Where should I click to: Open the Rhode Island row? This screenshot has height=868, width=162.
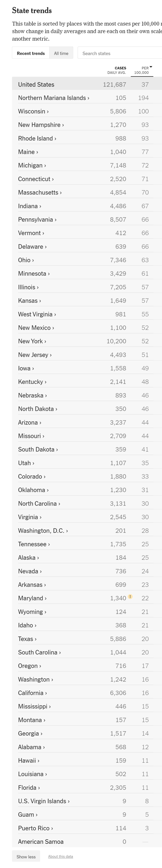[x=37, y=138]
